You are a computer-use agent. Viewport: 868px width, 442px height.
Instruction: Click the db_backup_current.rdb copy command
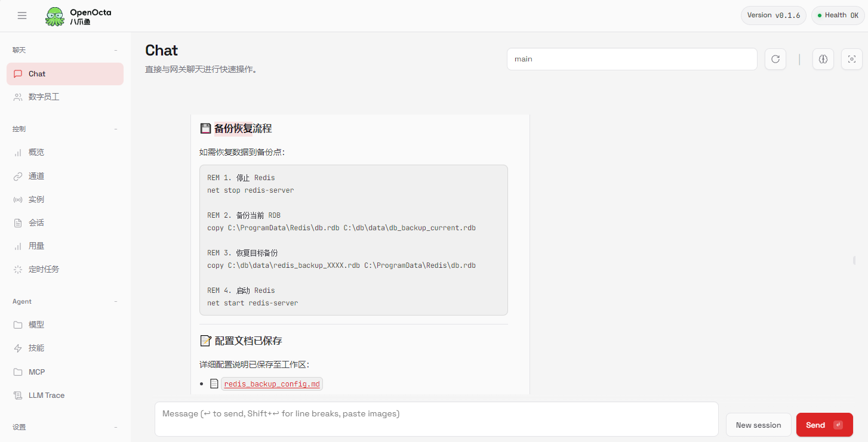341,228
